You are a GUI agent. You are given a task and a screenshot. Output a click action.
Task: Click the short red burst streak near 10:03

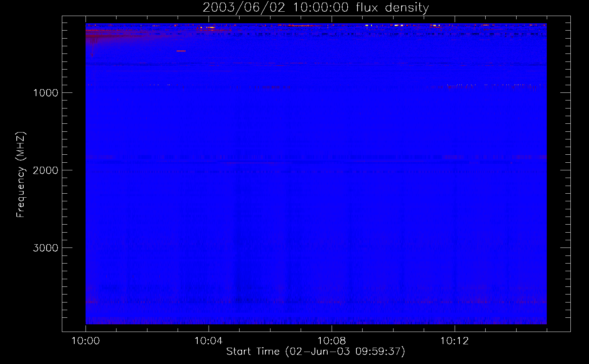tap(181, 51)
